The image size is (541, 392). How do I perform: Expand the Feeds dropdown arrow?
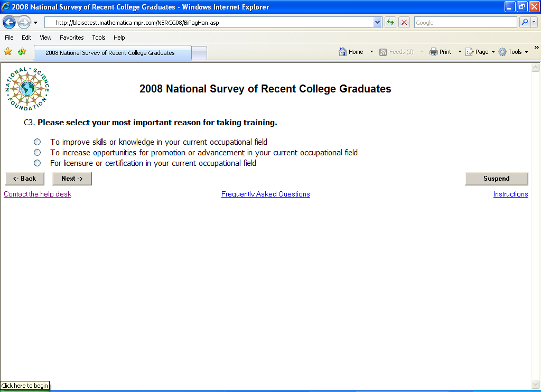pyautogui.click(x=422, y=52)
